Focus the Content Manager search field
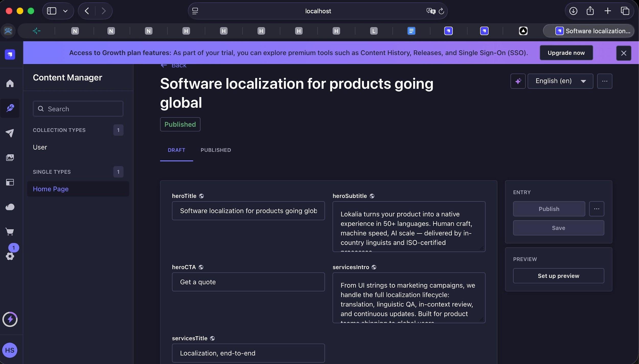This screenshot has height=364, width=639. [x=78, y=109]
